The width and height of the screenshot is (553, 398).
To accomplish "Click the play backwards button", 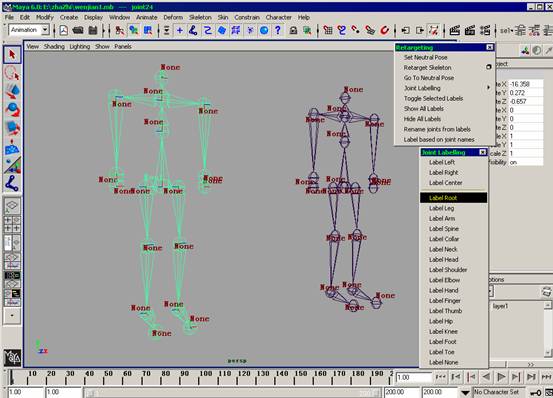I will [486, 377].
